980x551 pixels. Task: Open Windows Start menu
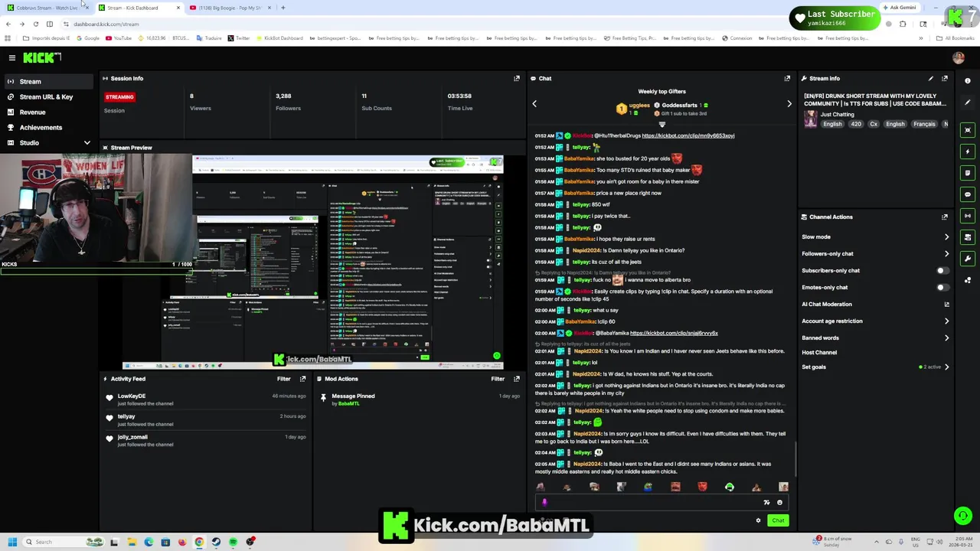click(x=12, y=542)
